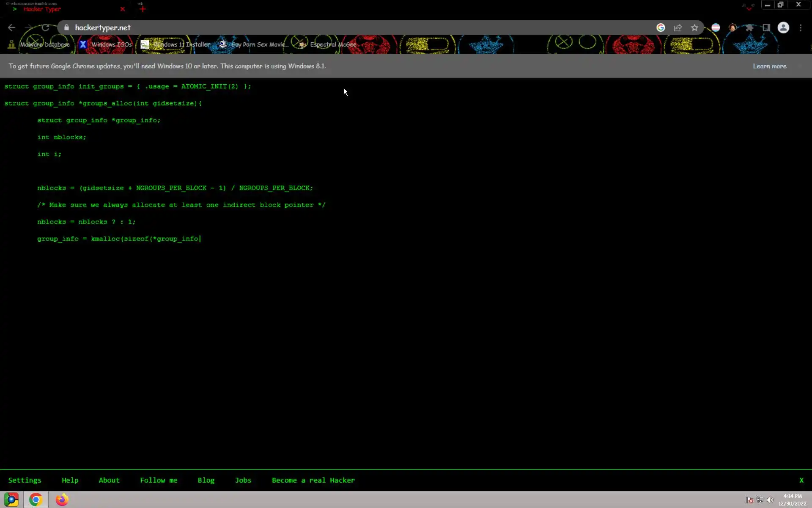Screen dimensions: 812x508
Task: Click the Google icon in address bar
Action: [661, 28]
